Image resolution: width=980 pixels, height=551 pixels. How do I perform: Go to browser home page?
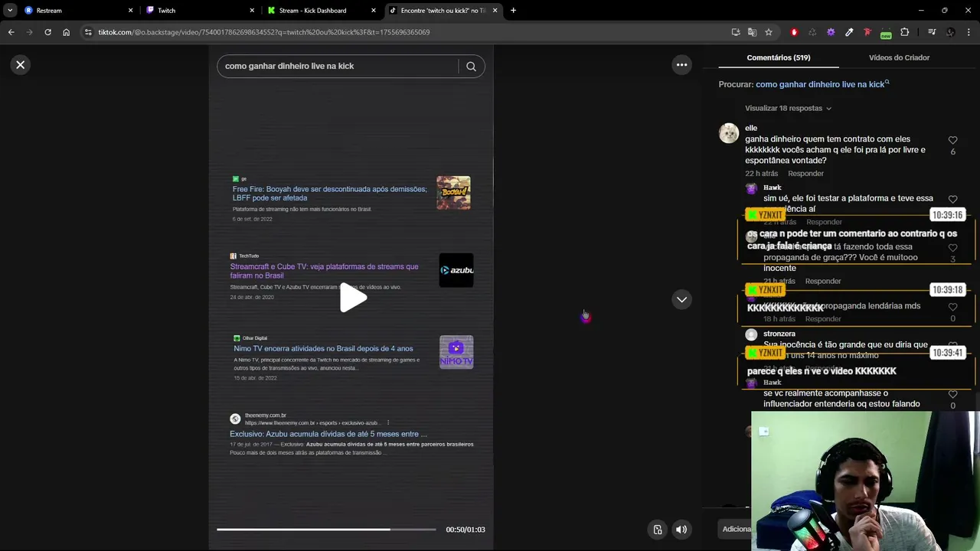(66, 32)
